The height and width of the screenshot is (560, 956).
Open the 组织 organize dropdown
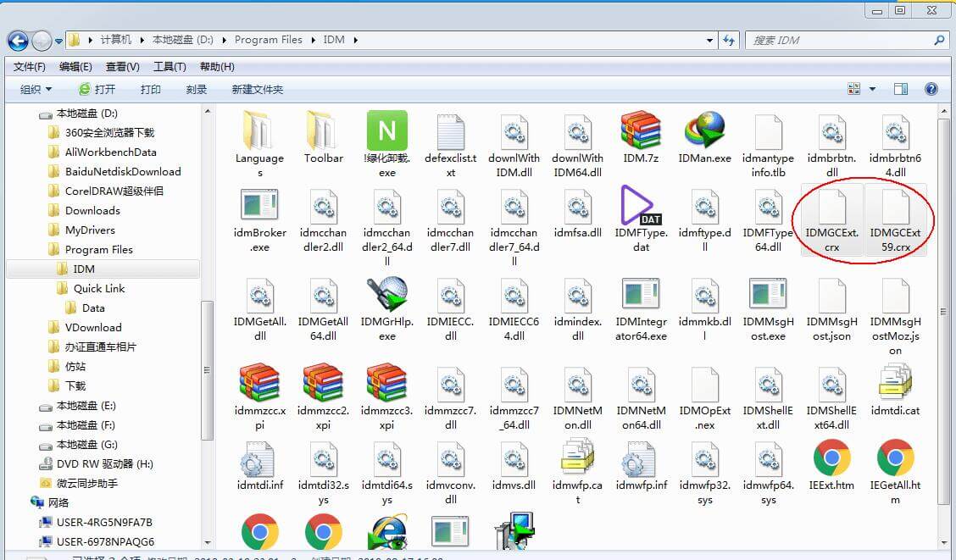(36, 90)
